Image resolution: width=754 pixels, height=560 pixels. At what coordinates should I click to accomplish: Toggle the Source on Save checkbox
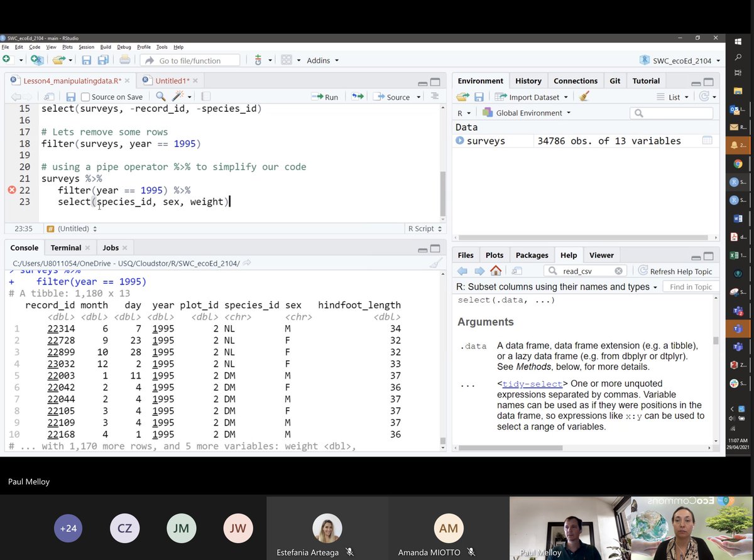pos(85,97)
